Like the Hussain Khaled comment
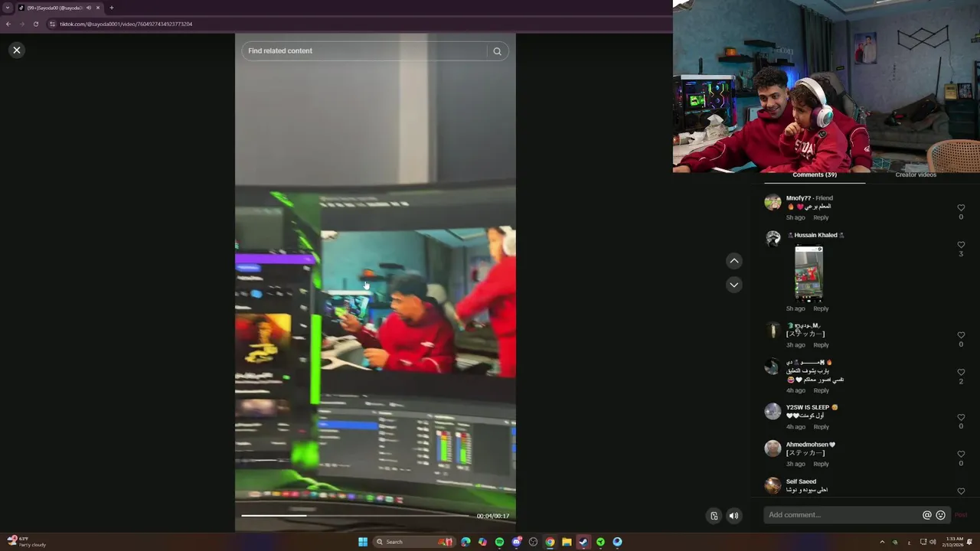 click(961, 245)
